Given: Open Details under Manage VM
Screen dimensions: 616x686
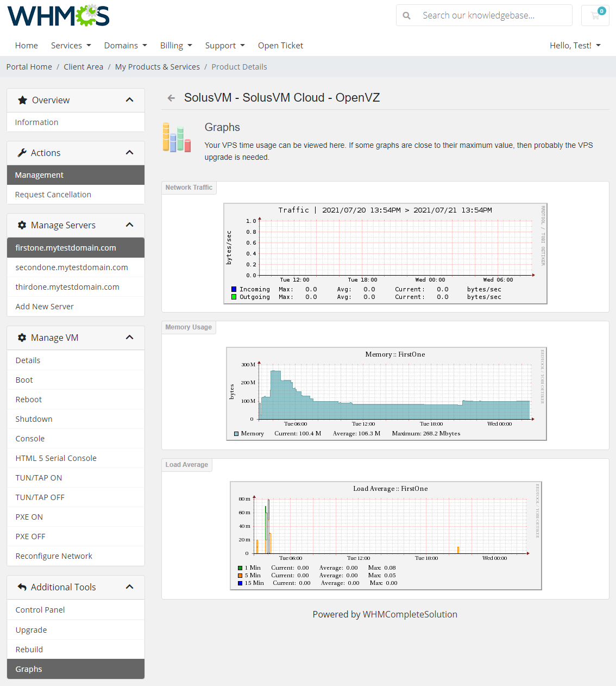Looking at the screenshot, I should point(76,360).
